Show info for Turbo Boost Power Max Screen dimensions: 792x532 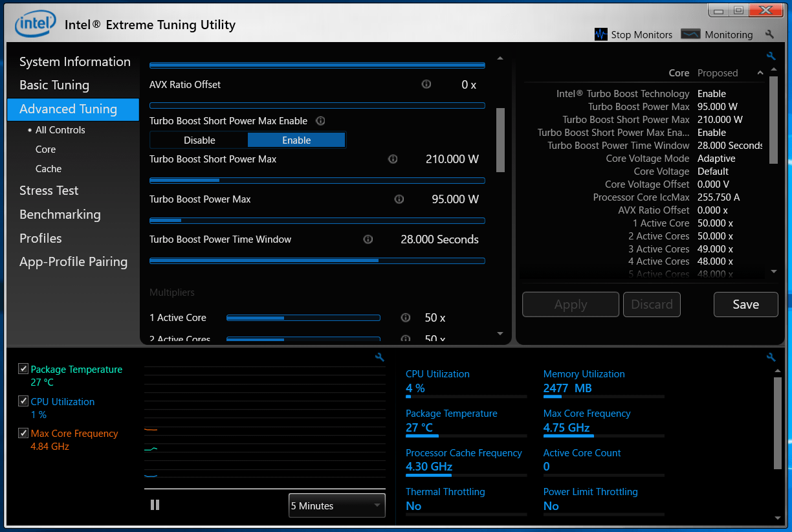point(399,199)
